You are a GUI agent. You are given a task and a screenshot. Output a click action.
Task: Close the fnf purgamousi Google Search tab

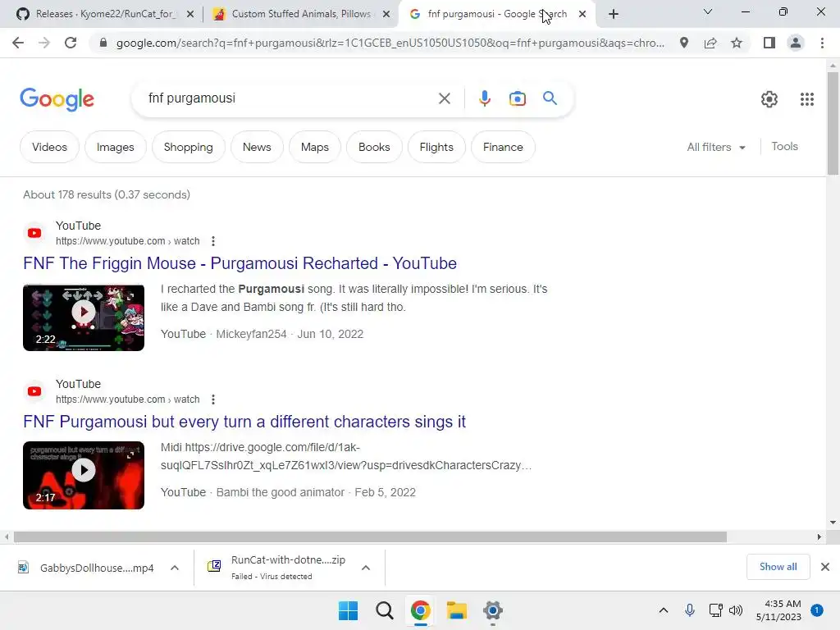(582, 15)
